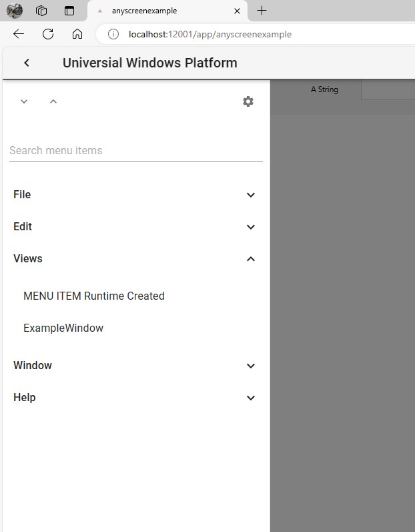This screenshot has width=415, height=532.
Task: Expand the Help menu section
Action: [251, 398]
